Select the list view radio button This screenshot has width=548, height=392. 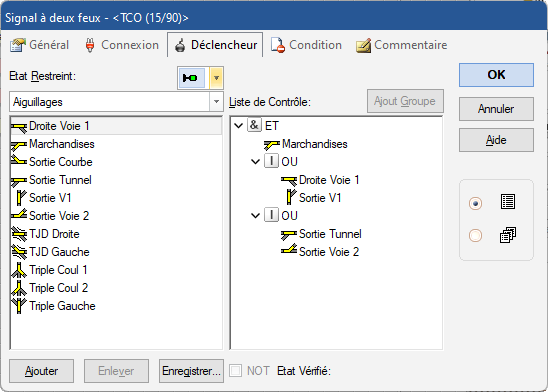[x=475, y=203]
